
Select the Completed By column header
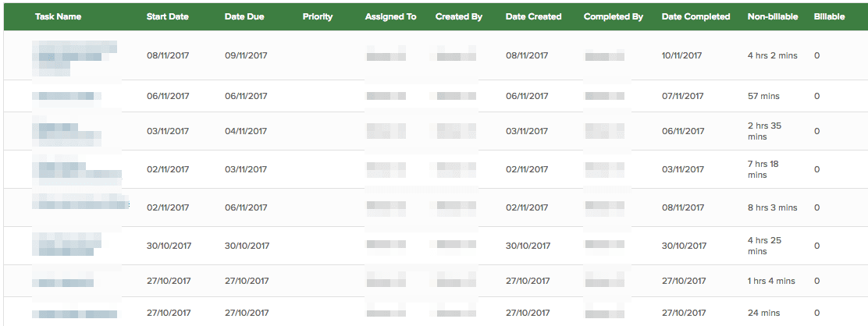(614, 16)
